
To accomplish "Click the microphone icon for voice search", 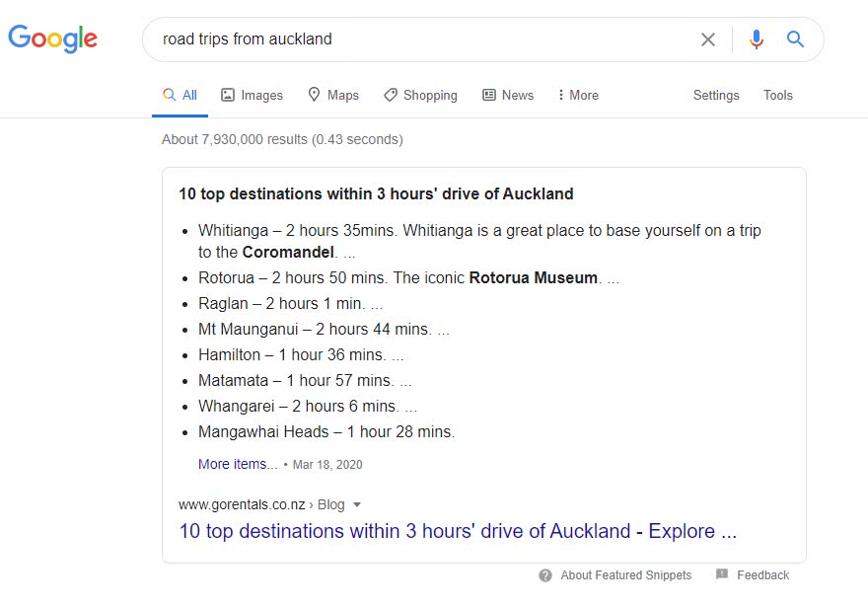I will click(x=756, y=39).
